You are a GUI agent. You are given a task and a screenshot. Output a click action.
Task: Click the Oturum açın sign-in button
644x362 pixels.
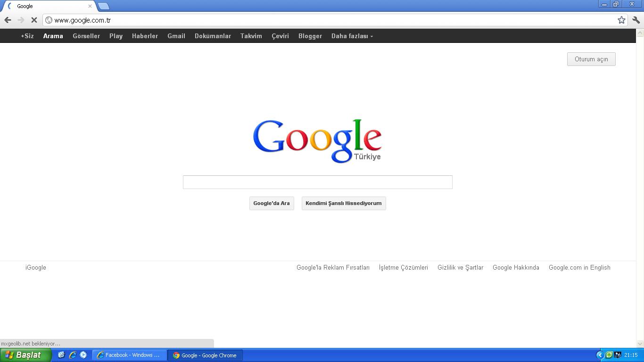591,59
